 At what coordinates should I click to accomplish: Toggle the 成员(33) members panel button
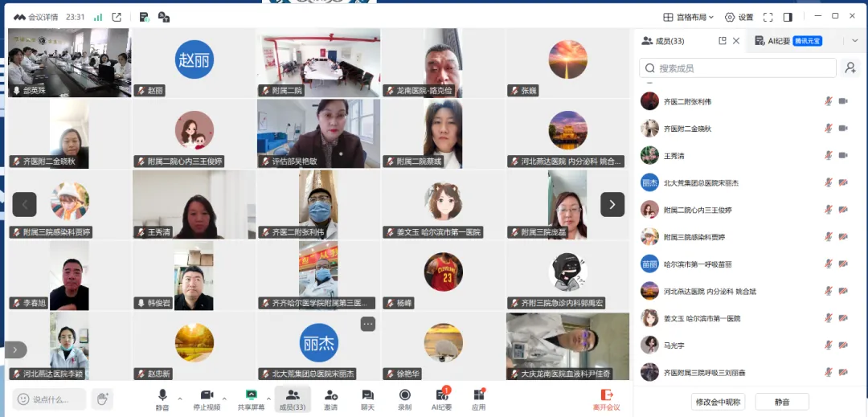[293, 399]
